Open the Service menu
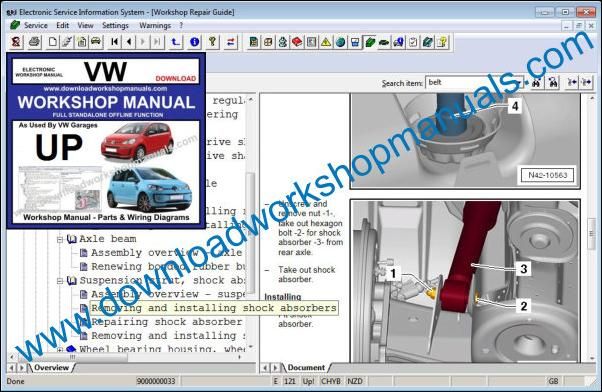Screen dimensions: 602x392 [x=36, y=25]
